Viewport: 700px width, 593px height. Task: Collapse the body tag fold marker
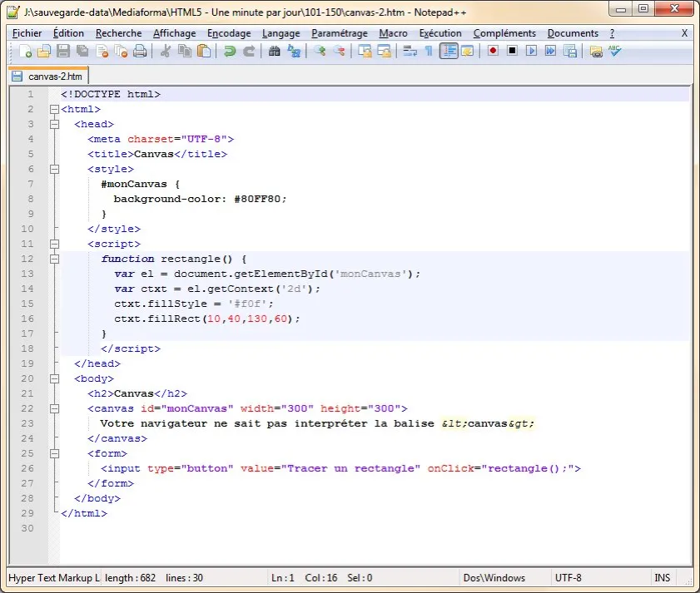[55, 379]
